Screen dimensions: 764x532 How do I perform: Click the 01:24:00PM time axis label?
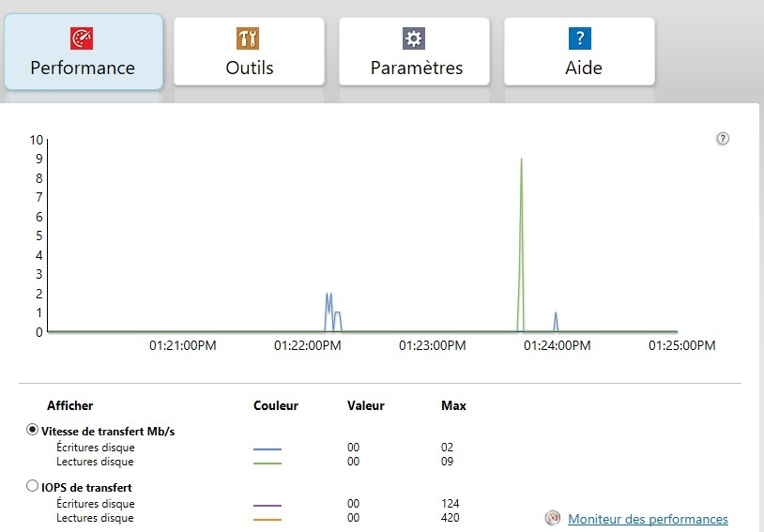tap(557, 346)
